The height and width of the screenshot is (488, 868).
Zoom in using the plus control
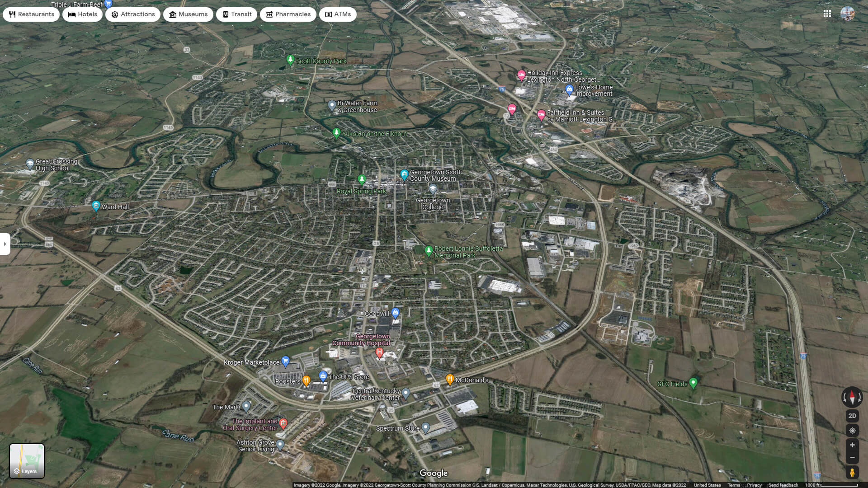point(852,444)
